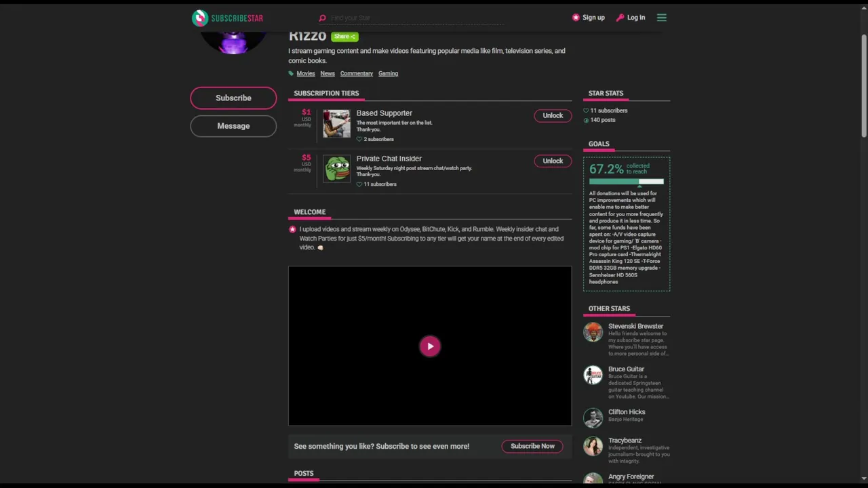Click the Private Chat Insider tier title

click(389, 159)
